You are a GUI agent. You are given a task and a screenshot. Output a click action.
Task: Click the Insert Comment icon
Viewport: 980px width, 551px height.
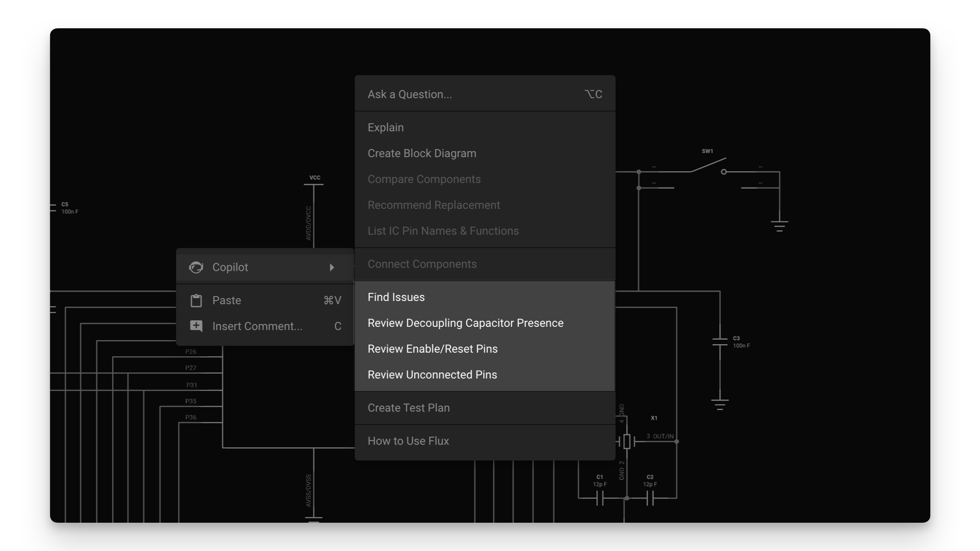point(196,326)
